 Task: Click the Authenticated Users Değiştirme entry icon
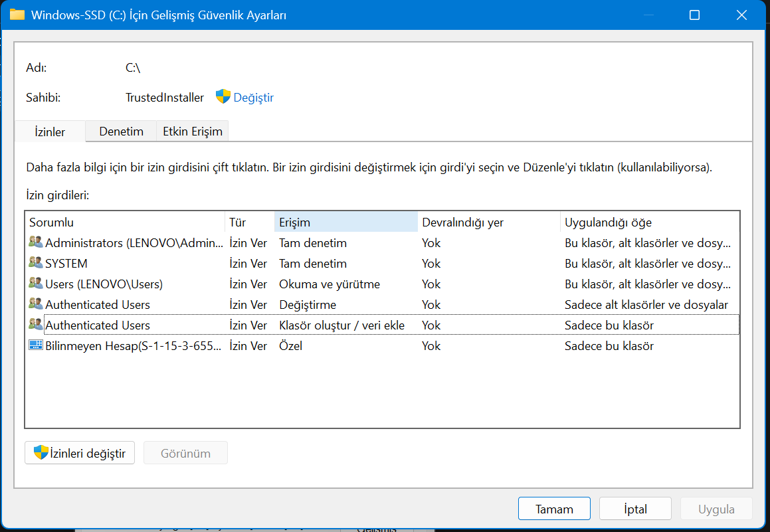36,304
